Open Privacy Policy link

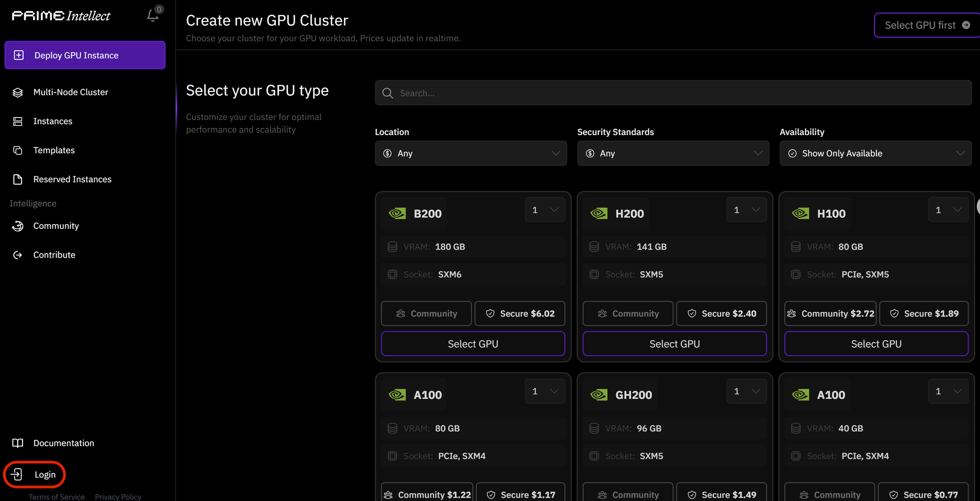[118, 497]
